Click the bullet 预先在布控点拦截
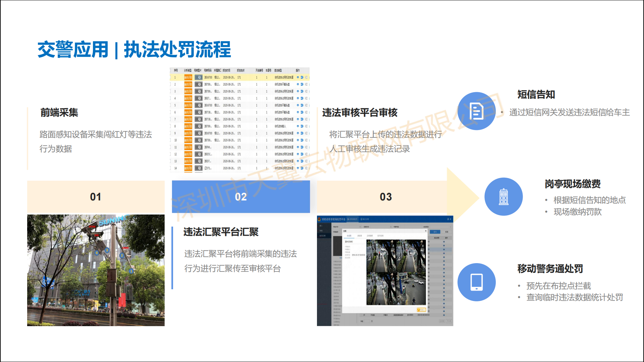Screen dimensions: 644x362 pos(558,286)
